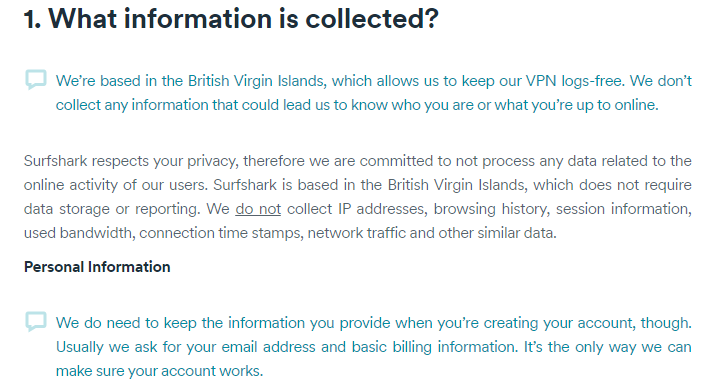Click the speech bubble icon beside account information summary
Image resolution: width=711 pixels, height=386 pixels.
(x=36, y=322)
